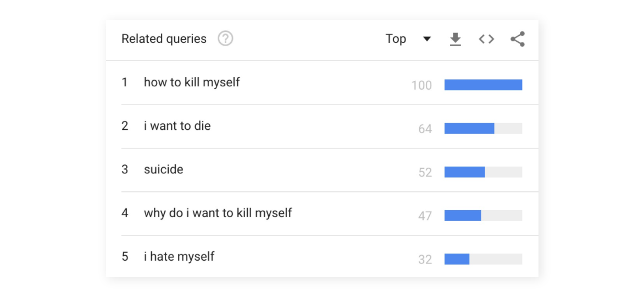The image size is (644, 297).
Task: Click the score value 100
Action: (421, 85)
